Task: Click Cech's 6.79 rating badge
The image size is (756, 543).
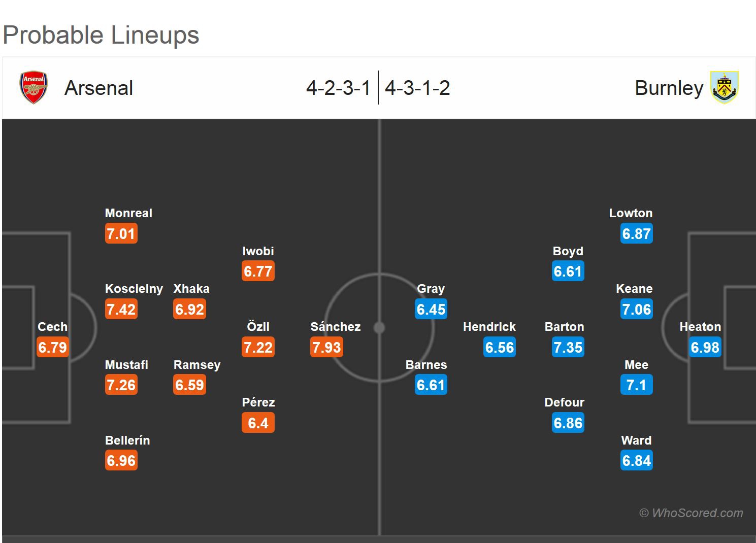Action: (x=53, y=348)
